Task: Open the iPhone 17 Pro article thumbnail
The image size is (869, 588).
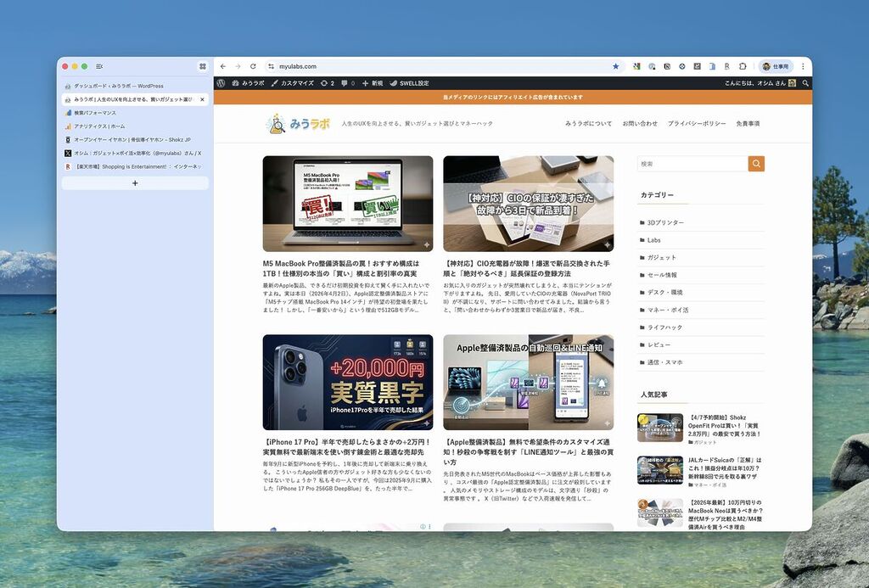Action: point(347,382)
